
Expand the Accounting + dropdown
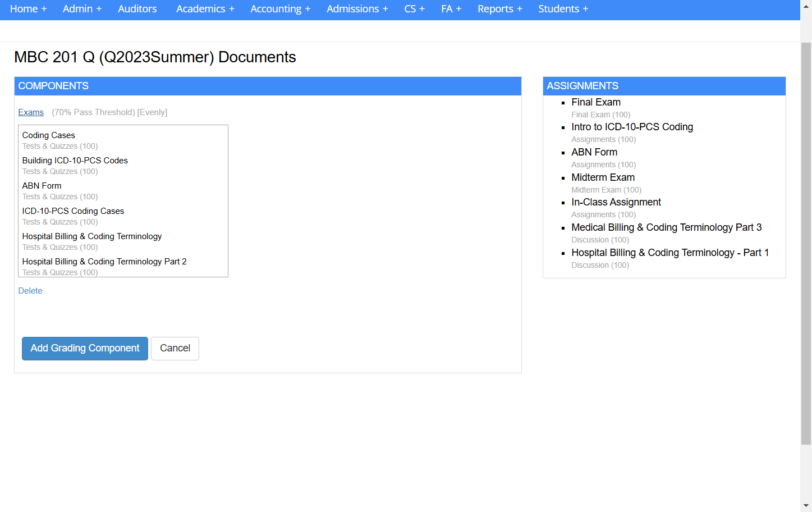(x=281, y=9)
